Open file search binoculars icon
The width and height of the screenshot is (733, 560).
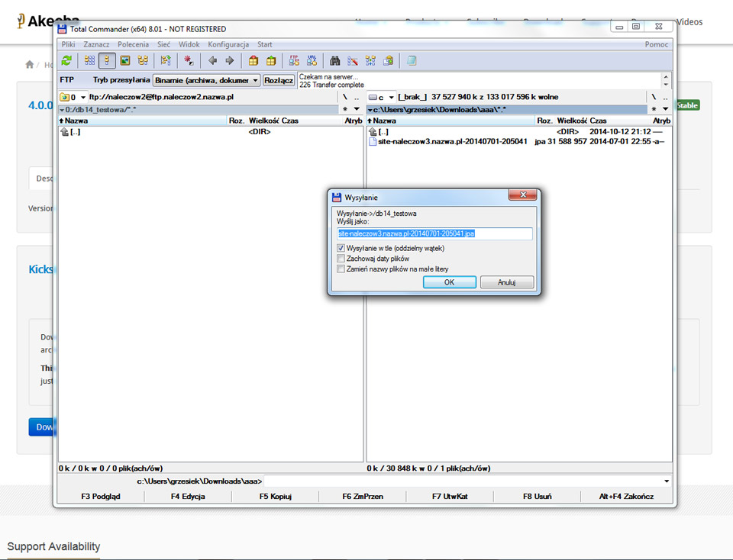pos(334,61)
